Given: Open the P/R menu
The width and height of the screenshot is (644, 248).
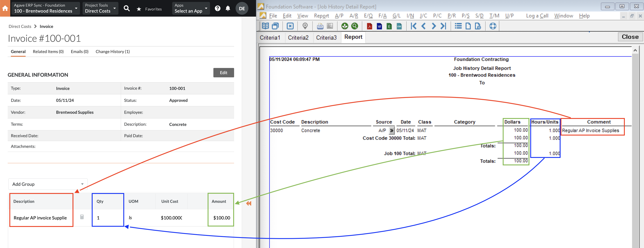Looking at the screenshot, I should 452,16.
